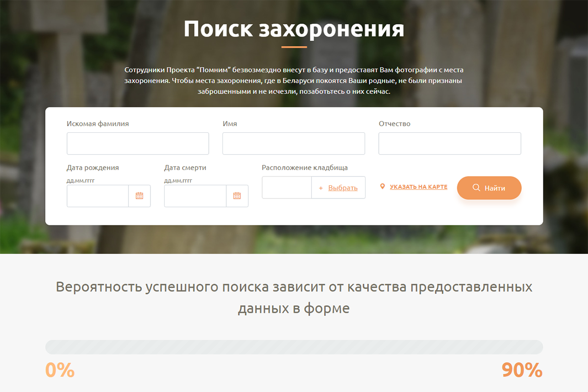Screen dimensions: 588x392
Task: Click the magnifier icon in Найти button
Action: [476, 188]
